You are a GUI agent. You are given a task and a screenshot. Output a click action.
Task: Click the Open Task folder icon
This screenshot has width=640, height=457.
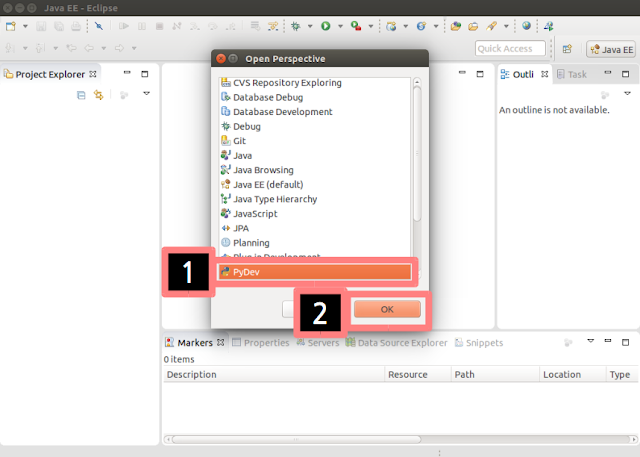473,27
